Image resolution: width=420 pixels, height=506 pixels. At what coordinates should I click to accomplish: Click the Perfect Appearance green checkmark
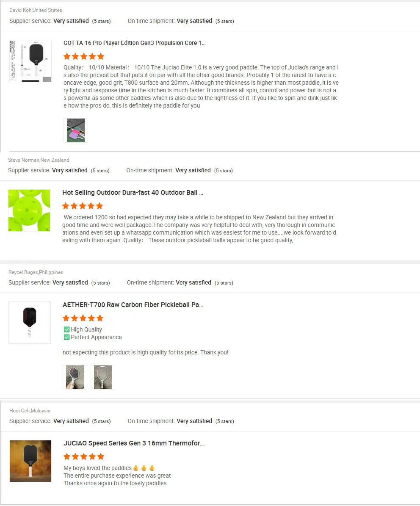click(67, 337)
